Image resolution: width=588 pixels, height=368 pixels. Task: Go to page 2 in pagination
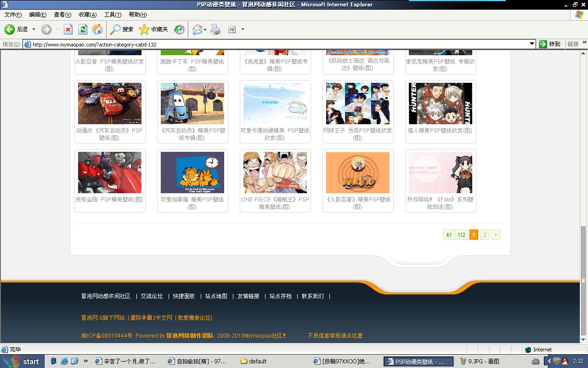pos(485,235)
